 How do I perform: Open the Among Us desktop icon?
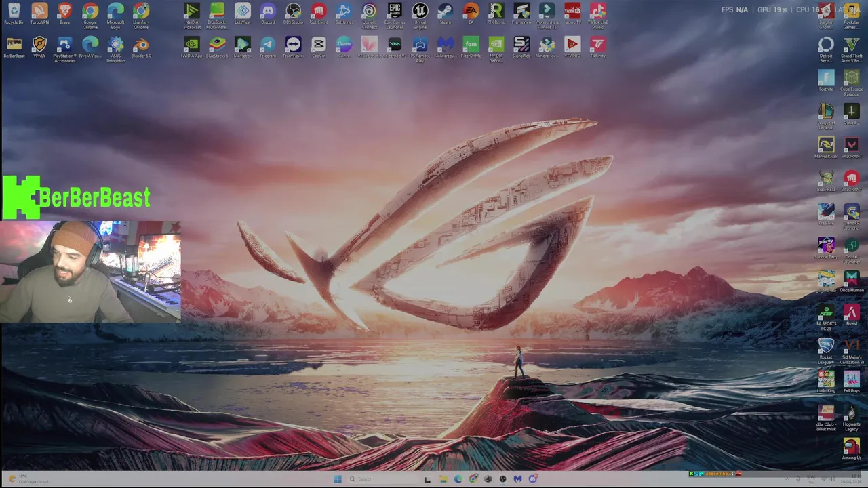[851, 449]
